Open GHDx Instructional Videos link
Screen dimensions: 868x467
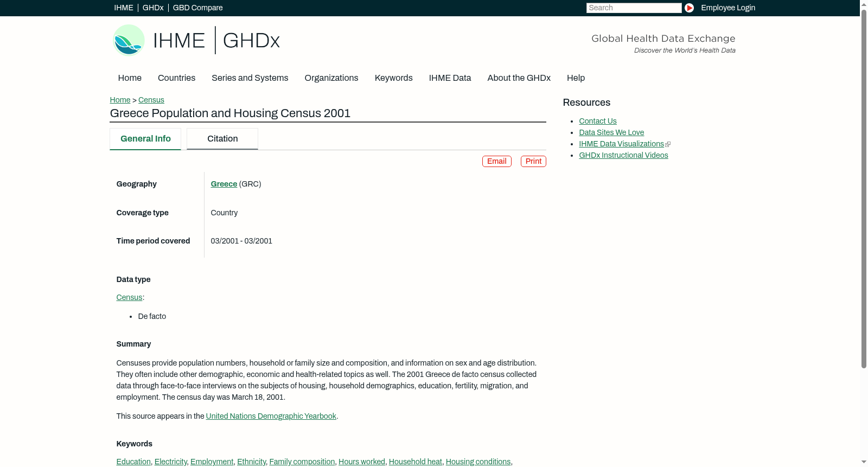[624, 155]
